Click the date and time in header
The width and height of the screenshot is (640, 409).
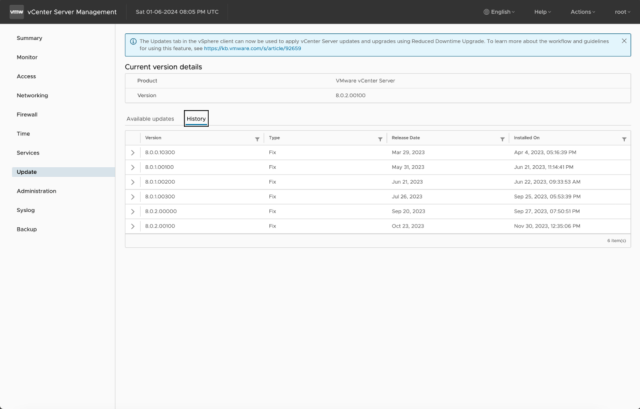click(x=177, y=12)
